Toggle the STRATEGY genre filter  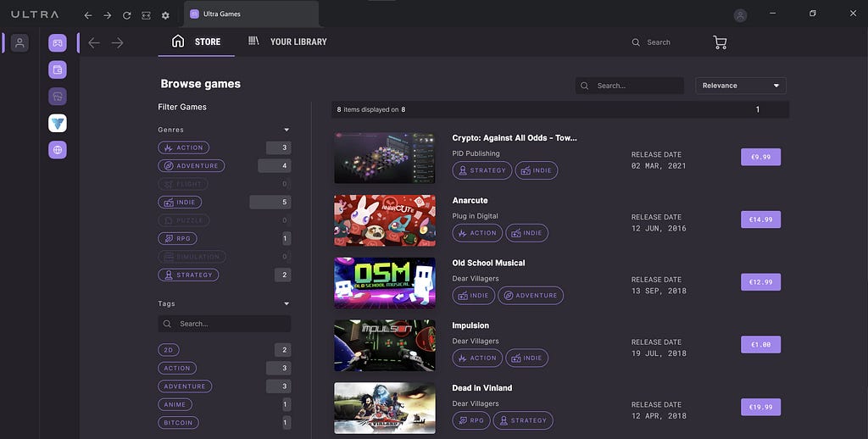[x=189, y=275]
